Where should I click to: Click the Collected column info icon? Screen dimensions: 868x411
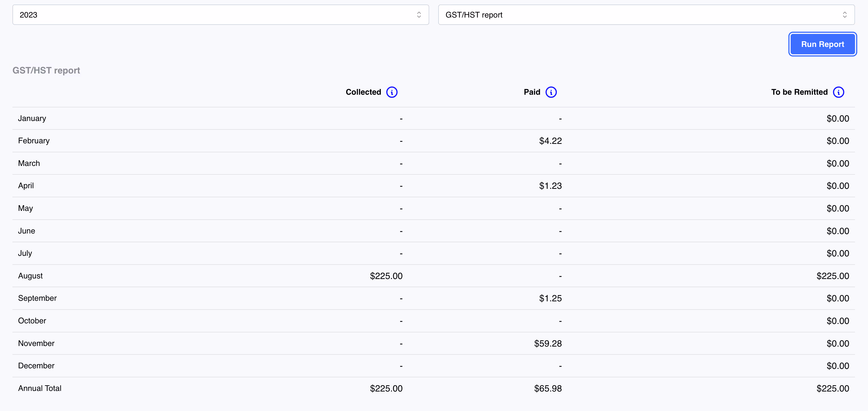pos(392,92)
